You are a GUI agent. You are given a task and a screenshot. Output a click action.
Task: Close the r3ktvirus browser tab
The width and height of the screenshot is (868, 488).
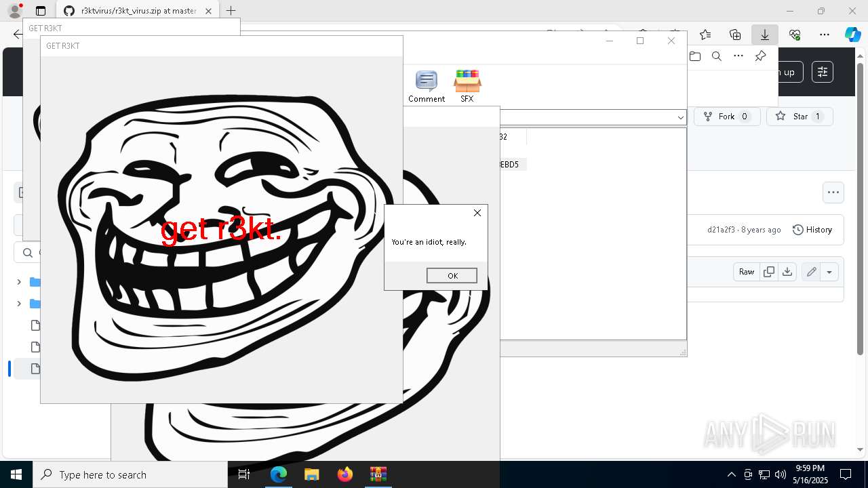(x=209, y=11)
